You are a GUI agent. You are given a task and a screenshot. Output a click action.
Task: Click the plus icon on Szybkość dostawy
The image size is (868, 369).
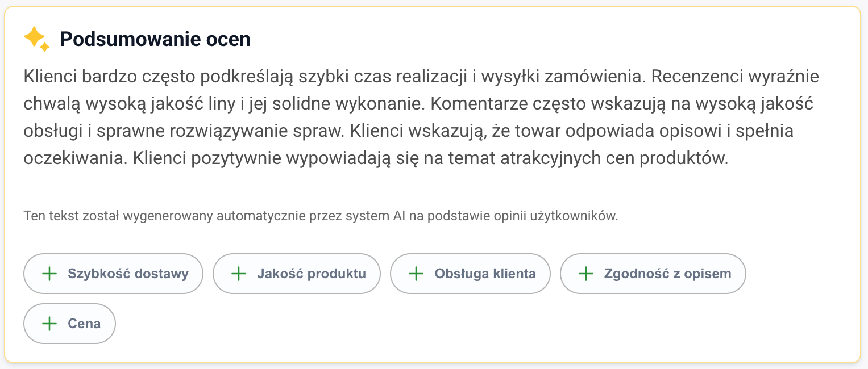(x=50, y=274)
